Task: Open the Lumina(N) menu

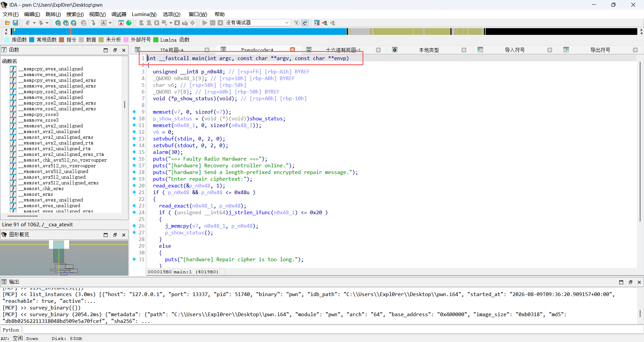Action: coord(144,14)
